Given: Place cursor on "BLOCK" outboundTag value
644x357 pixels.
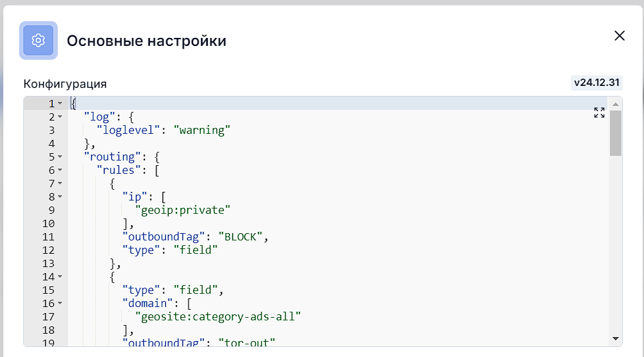Looking at the screenshot, I should tap(240, 237).
